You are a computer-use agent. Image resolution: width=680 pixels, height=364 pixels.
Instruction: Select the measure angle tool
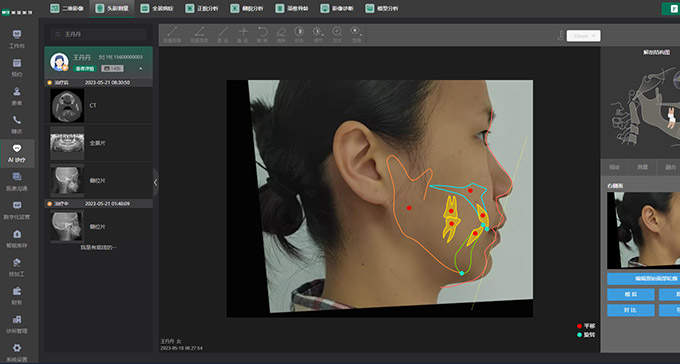coord(199,34)
